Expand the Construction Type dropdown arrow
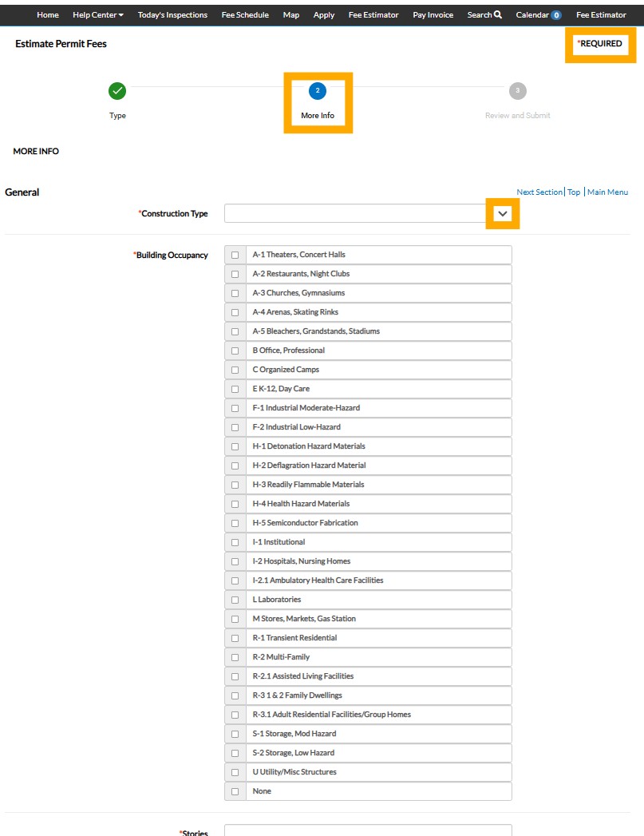The width and height of the screenshot is (644, 836). coord(502,213)
